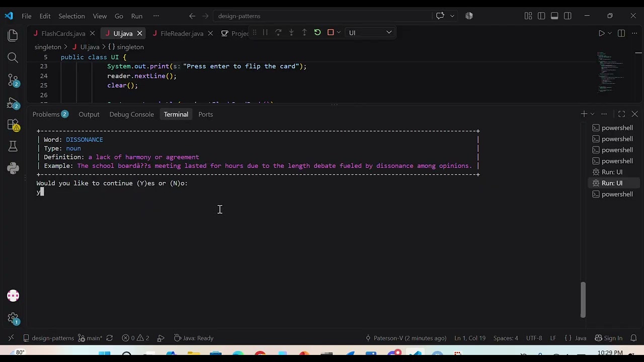
Task: Switch to the Debug Console tab
Action: click(131, 114)
